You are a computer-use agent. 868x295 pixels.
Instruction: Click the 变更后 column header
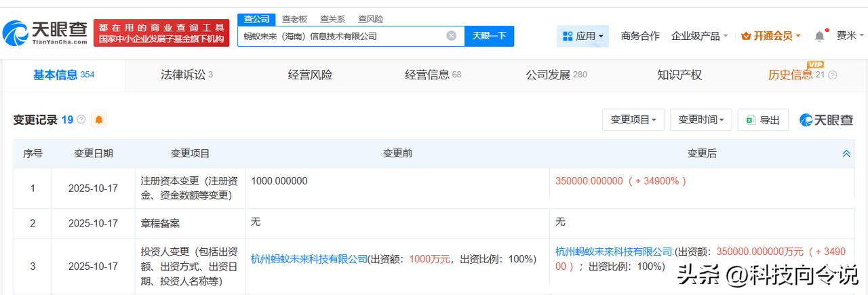click(x=702, y=154)
